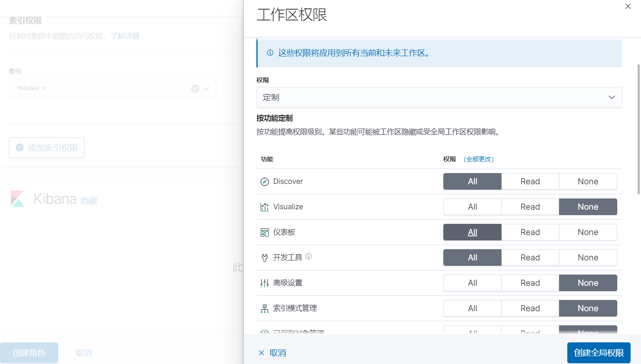Click the 开发工具 wrench icon
641x364 pixels.
[x=265, y=258]
